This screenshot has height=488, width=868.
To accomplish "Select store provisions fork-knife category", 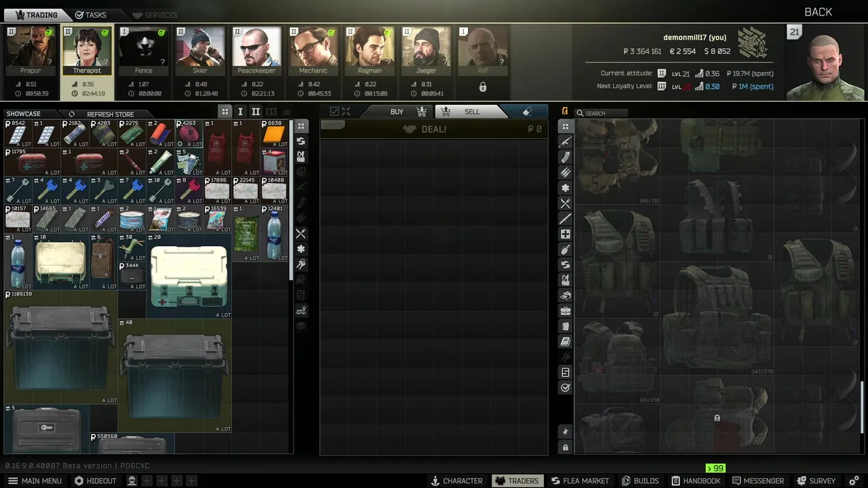I will (301, 234).
